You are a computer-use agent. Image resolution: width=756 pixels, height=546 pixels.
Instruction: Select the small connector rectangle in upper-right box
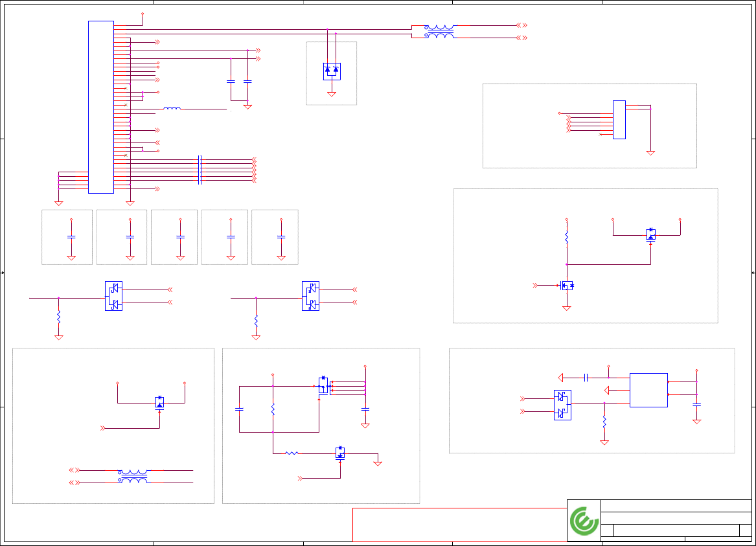619,120
